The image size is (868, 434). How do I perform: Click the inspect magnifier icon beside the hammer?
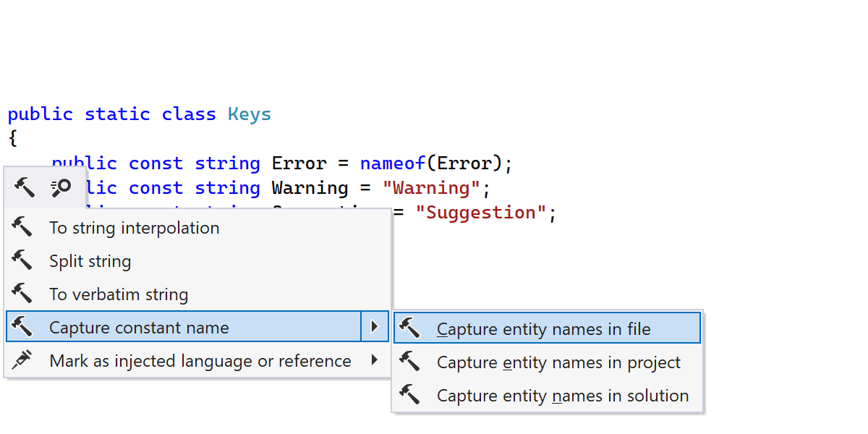[x=61, y=188]
